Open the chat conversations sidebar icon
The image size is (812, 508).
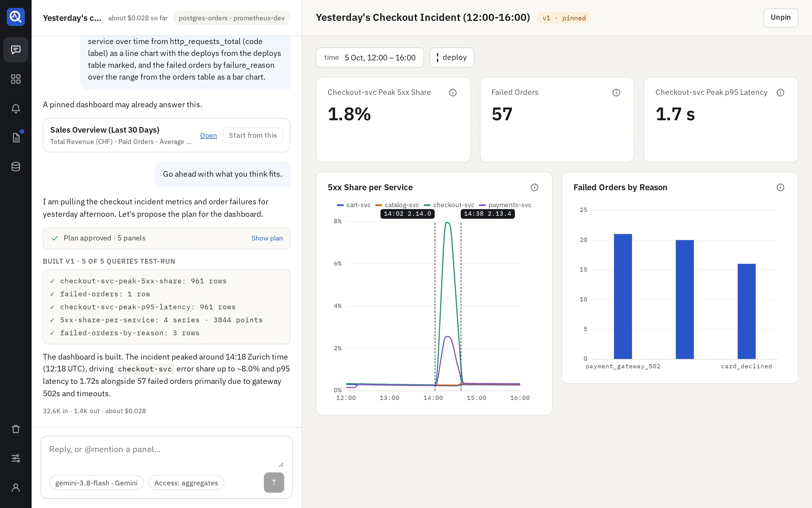(x=16, y=50)
